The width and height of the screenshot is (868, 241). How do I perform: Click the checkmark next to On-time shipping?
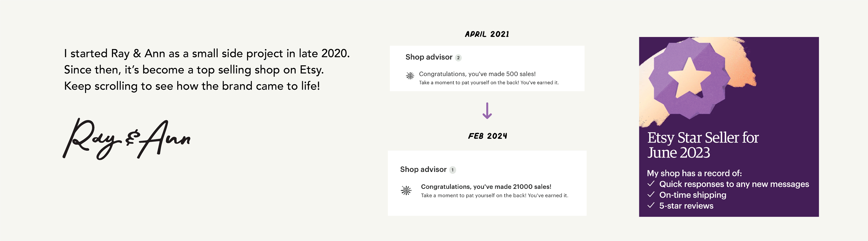(x=651, y=194)
